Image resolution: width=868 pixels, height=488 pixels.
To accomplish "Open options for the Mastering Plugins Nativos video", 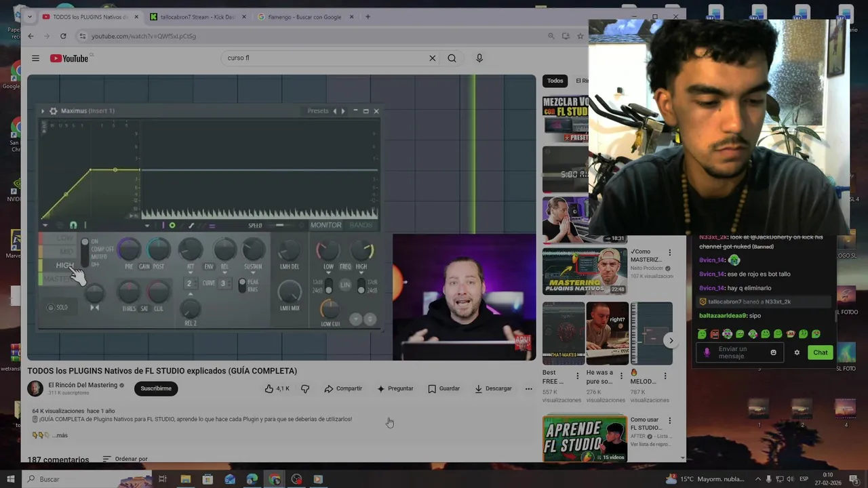I will [669, 252].
